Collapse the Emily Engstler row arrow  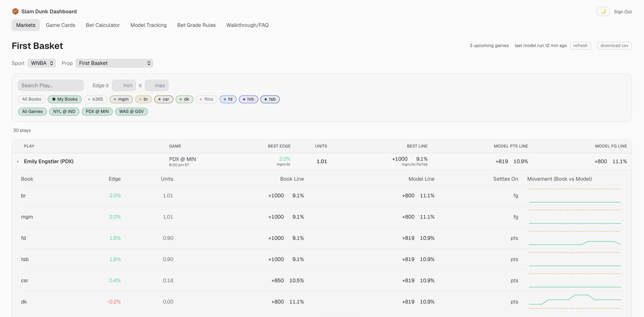(x=18, y=162)
